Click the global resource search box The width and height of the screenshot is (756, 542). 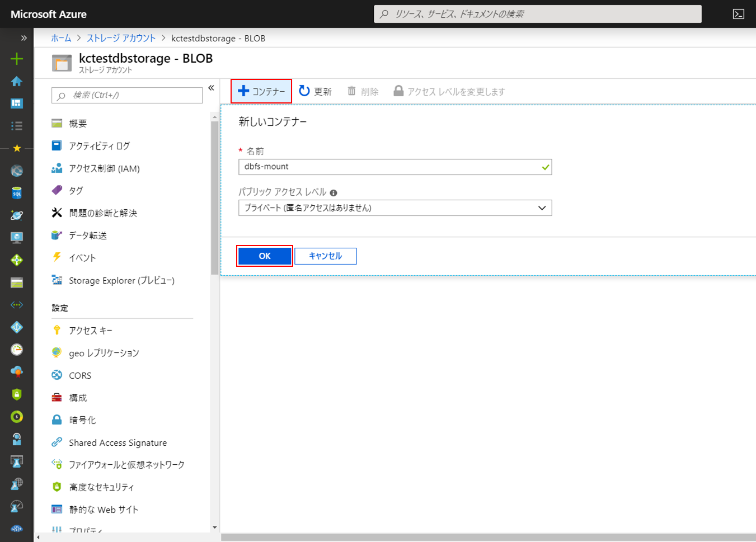tap(538, 14)
